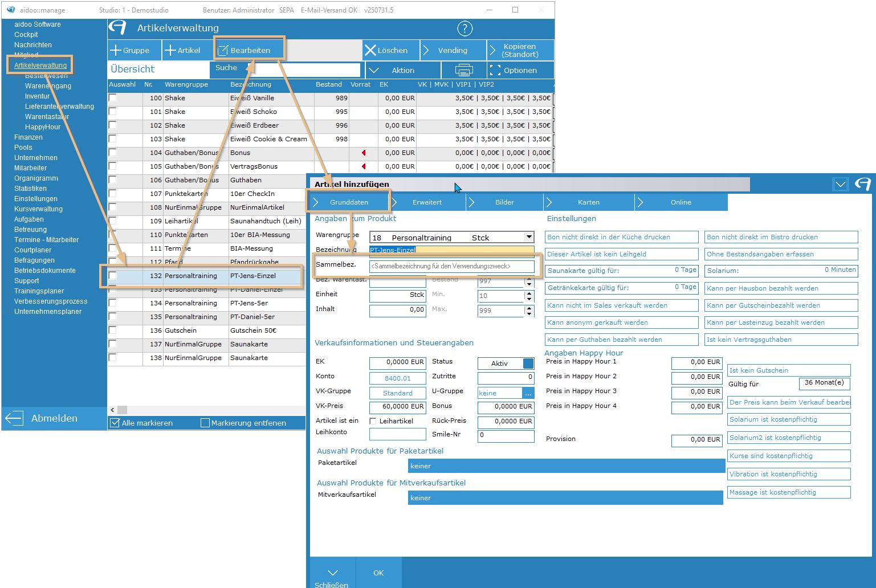
Task: Click the plus icon to add Gruppe
Action: [116, 50]
